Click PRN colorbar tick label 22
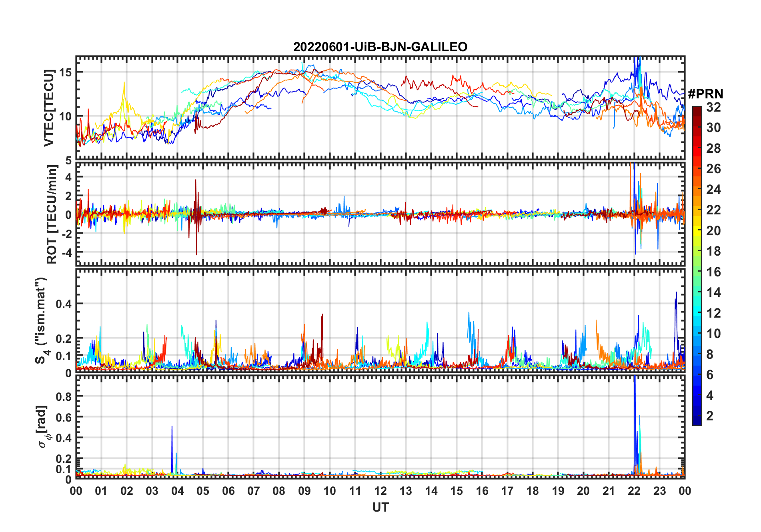 click(x=713, y=210)
